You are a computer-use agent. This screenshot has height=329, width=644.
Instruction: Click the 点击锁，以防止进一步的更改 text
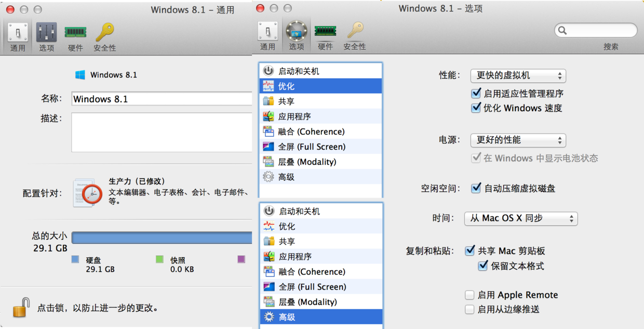(97, 308)
